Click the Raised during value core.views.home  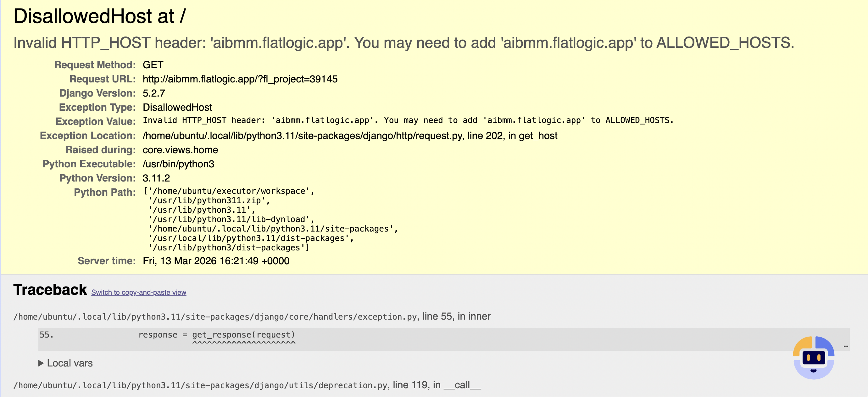[x=180, y=150]
